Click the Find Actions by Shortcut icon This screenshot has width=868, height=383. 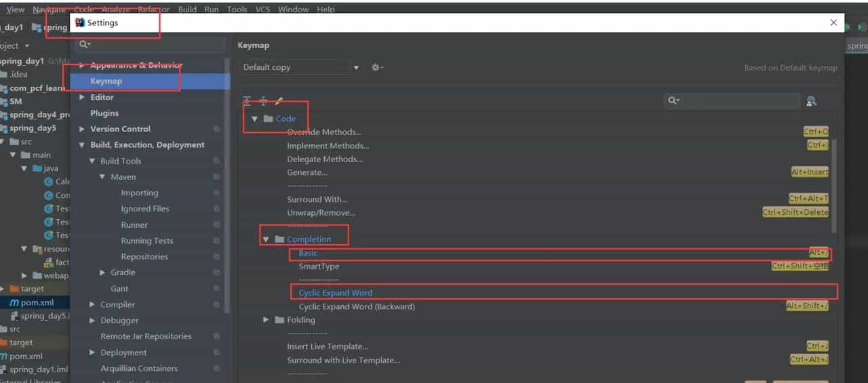811,101
